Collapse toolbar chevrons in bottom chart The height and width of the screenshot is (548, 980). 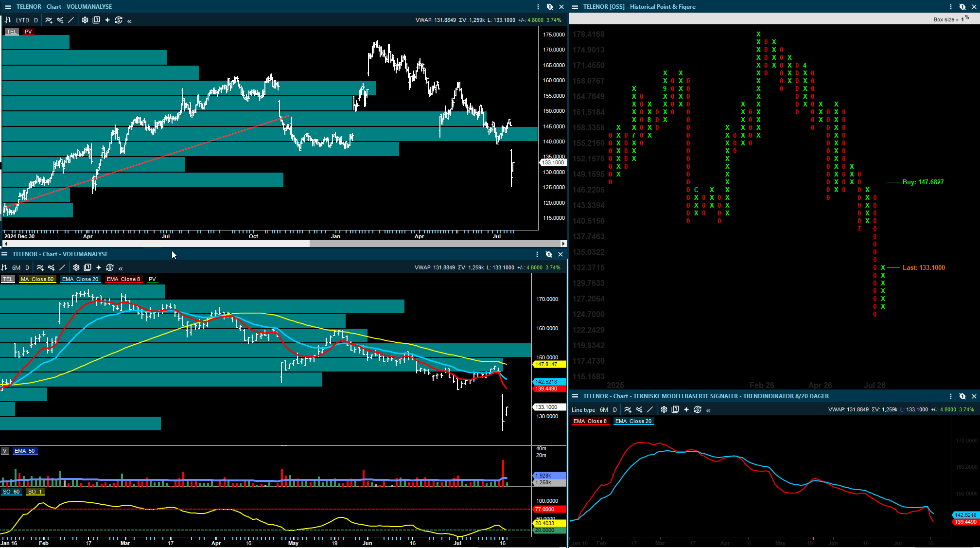pyautogui.click(x=121, y=268)
